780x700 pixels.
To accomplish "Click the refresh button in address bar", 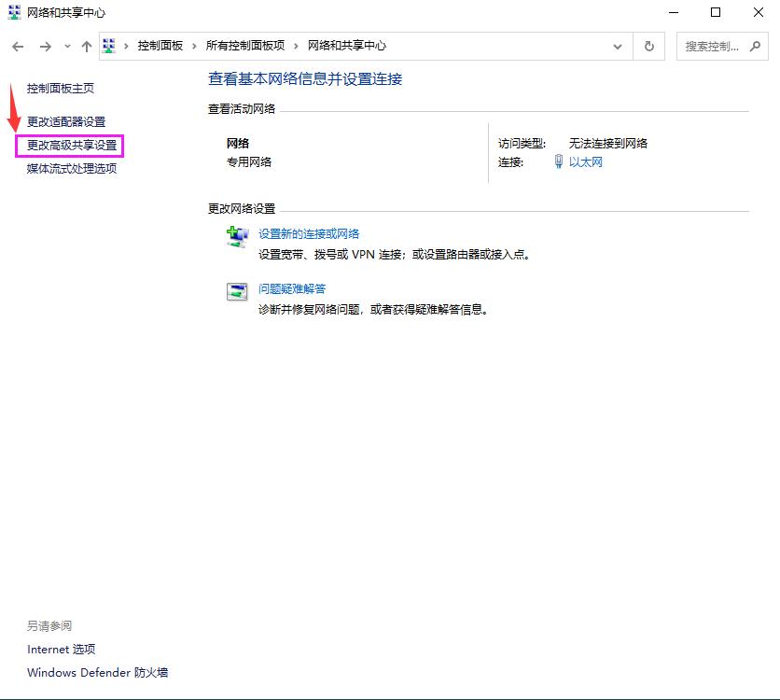I will click(648, 46).
